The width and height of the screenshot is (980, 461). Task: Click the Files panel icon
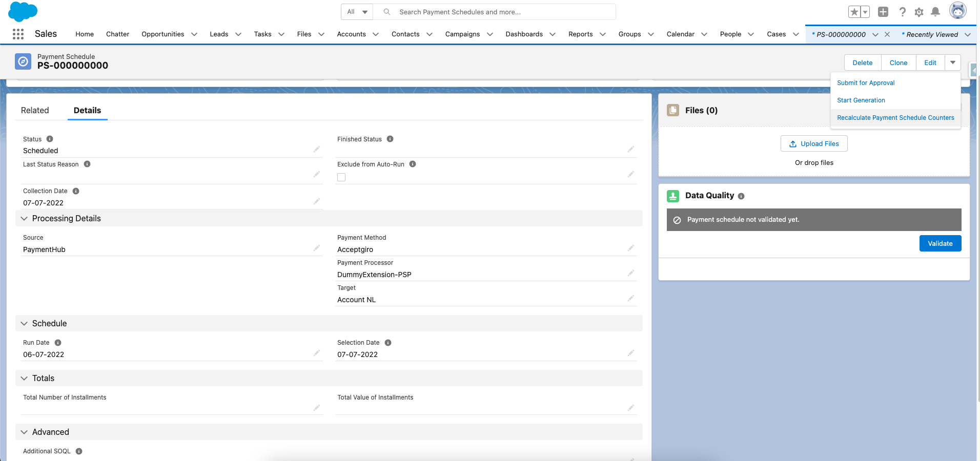pyautogui.click(x=673, y=110)
